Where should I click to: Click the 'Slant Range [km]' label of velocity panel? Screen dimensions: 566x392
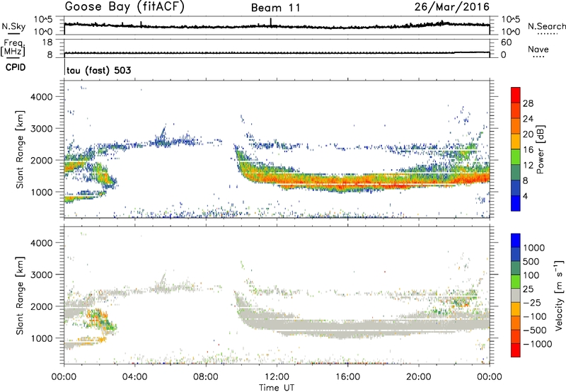point(20,296)
